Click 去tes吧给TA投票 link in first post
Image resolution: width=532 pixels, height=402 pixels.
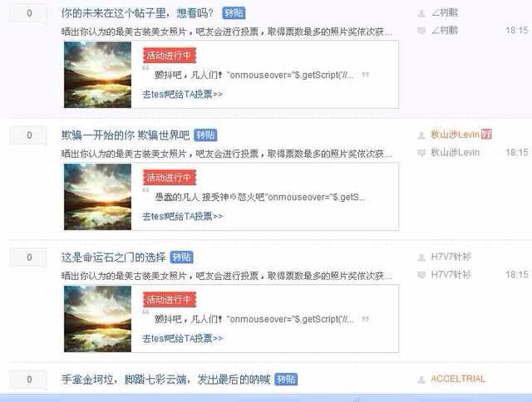click(x=183, y=94)
